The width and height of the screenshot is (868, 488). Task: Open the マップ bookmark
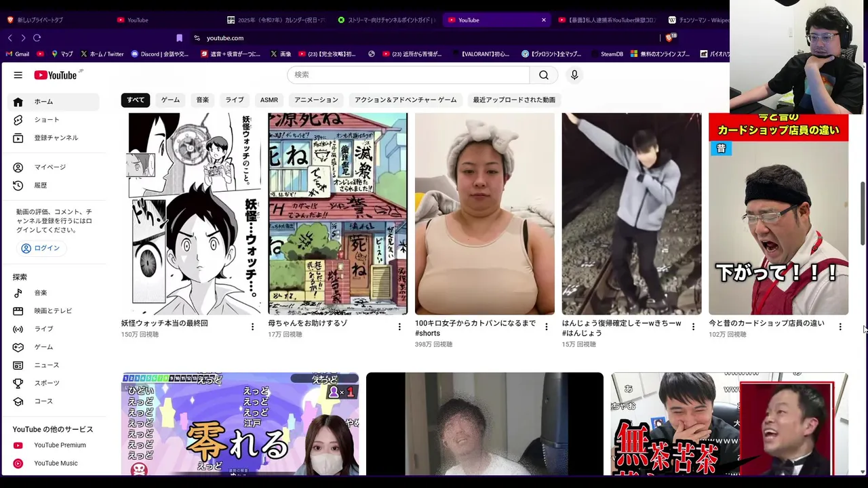62,54
